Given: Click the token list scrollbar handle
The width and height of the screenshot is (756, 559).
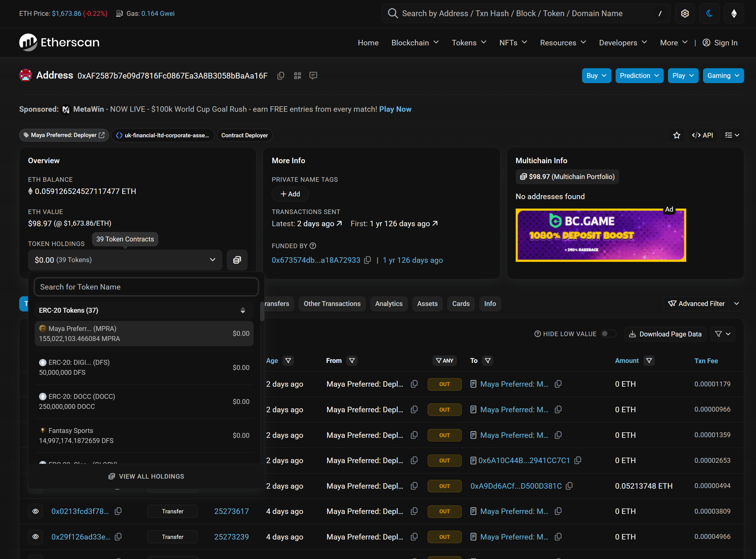Looking at the screenshot, I should coord(262,311).
